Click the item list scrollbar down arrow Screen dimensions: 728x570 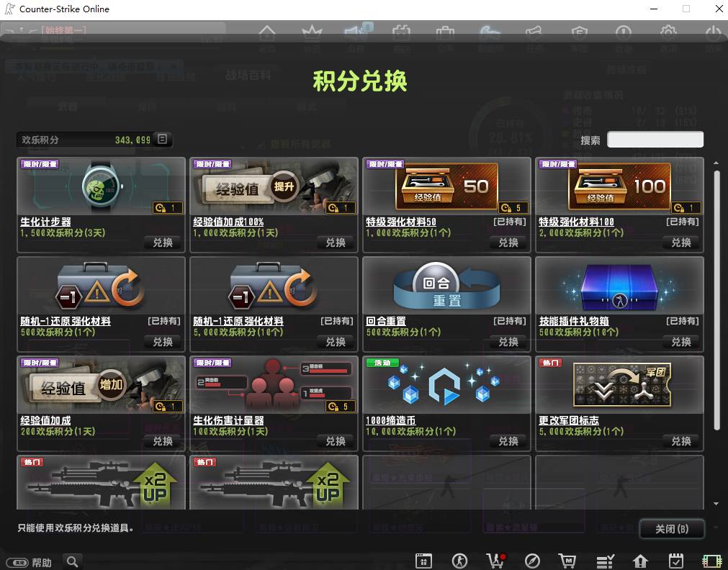716,504
